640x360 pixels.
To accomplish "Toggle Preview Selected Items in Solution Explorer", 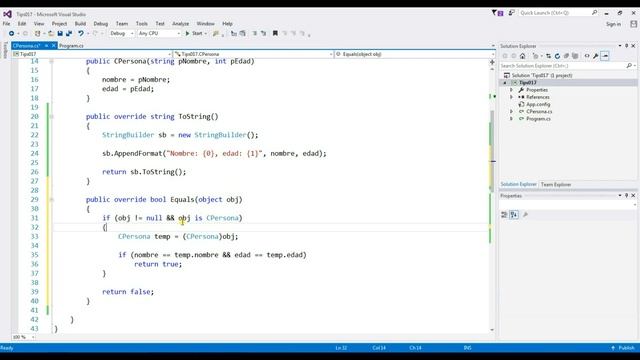I will point(605,56).
